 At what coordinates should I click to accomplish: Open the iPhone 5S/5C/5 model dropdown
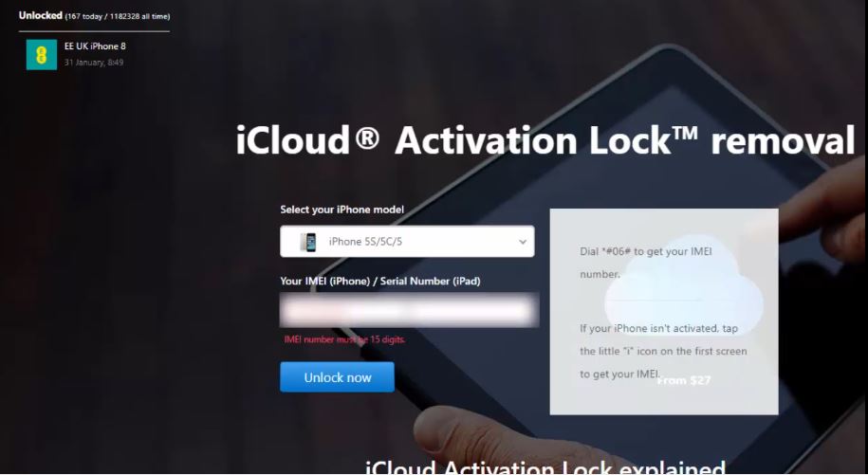point(407,241)
